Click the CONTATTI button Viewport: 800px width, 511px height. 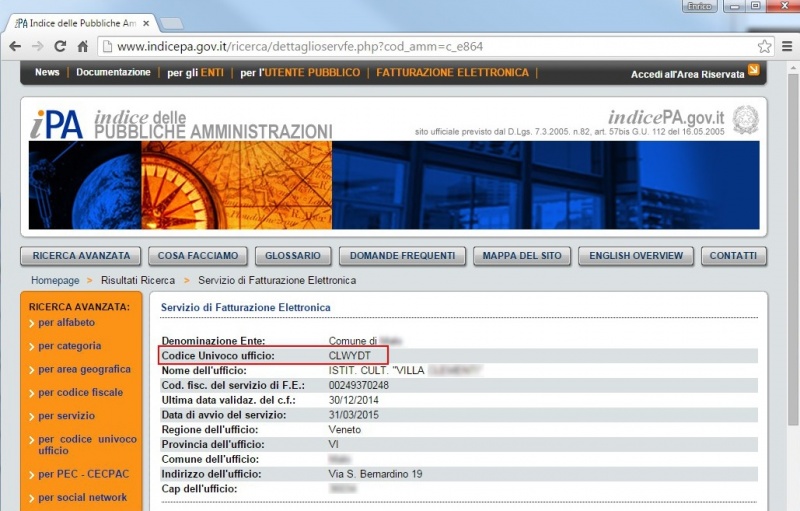733,256
